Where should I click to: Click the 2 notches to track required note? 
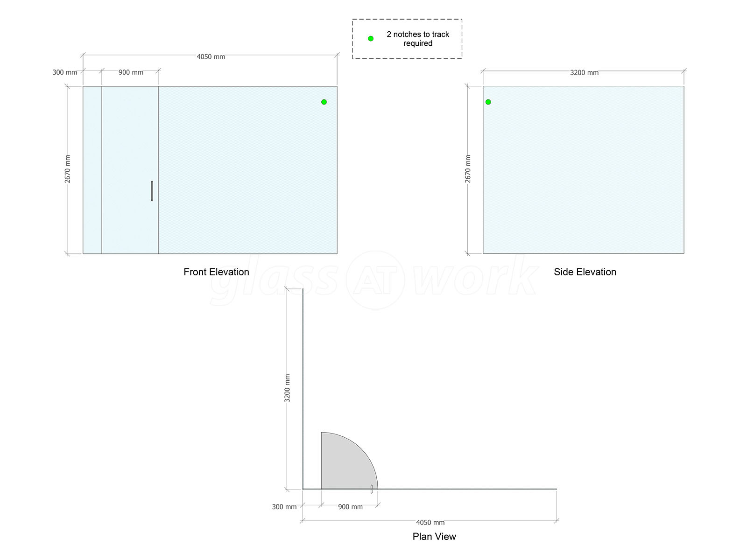coord(418,39)
